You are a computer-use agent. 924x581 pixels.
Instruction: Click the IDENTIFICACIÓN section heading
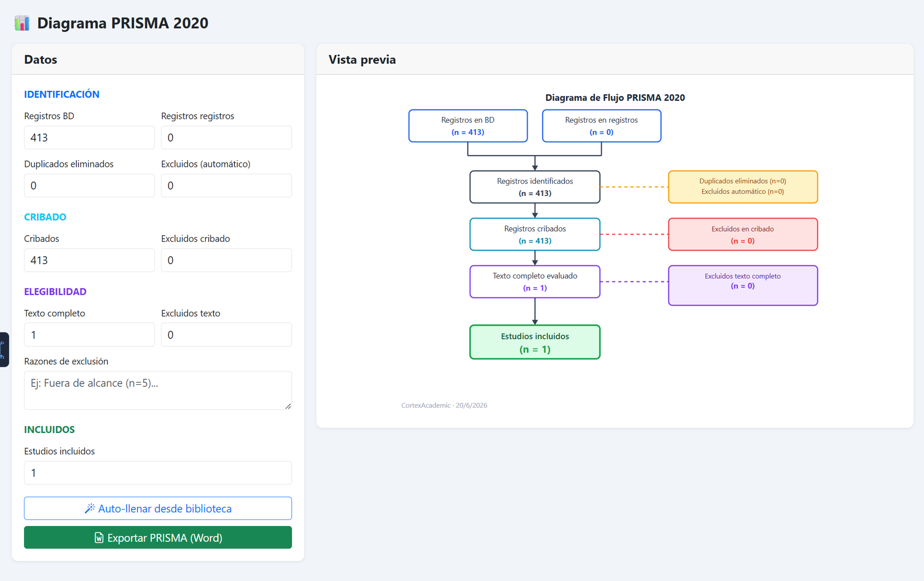[62, 94]
